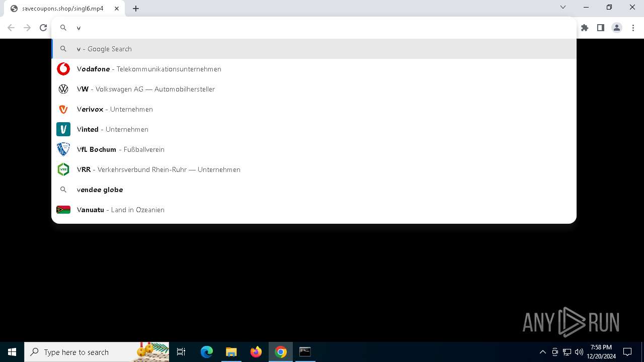Close the savecoupons.shop tab
The width and height of the screenshot is (644, 362).
(117, 9)
